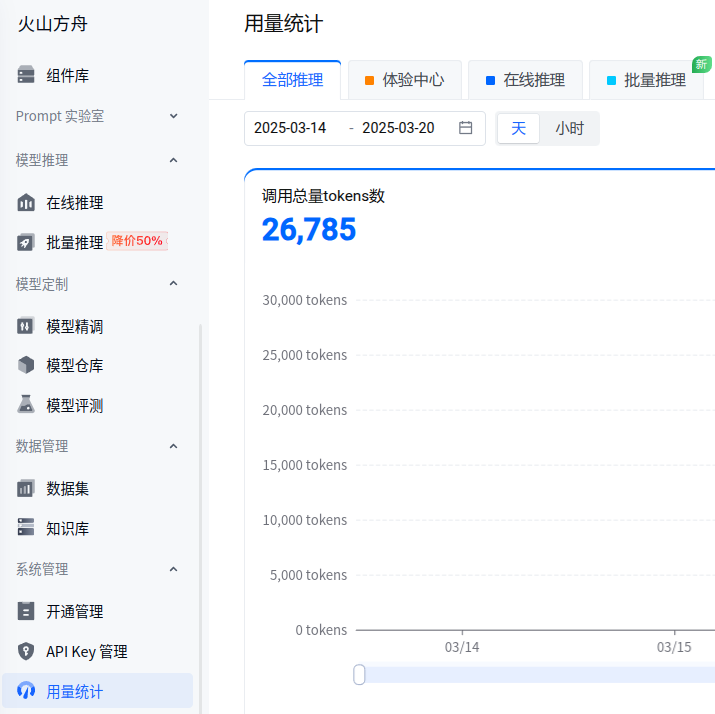Collapse the 模型定制 section
The height and width of the screenshot is (714, 715).
click(x=173, y=284)
